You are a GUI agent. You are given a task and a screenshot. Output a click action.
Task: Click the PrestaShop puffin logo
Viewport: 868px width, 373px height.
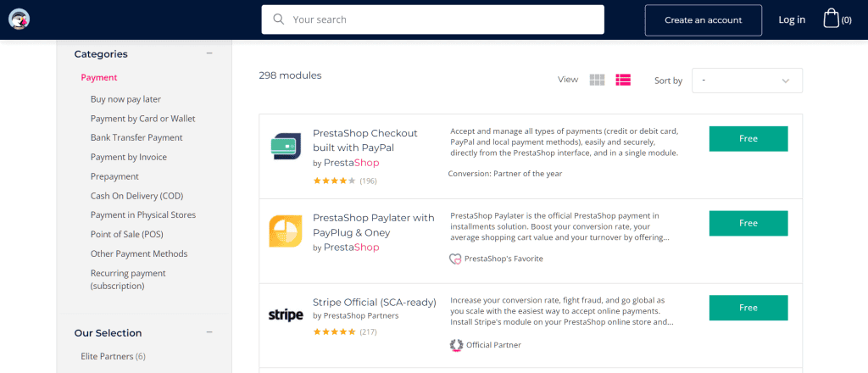(19, 19)
